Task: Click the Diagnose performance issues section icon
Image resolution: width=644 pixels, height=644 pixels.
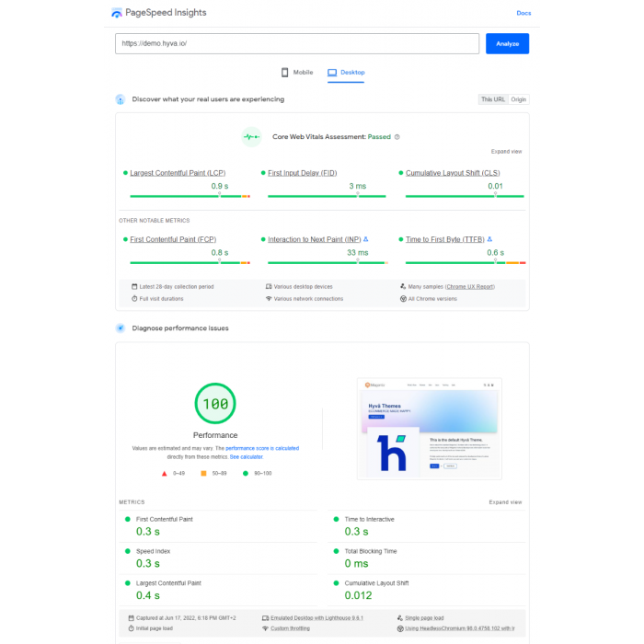Action: pyautogui.click(x=121, y=328)
